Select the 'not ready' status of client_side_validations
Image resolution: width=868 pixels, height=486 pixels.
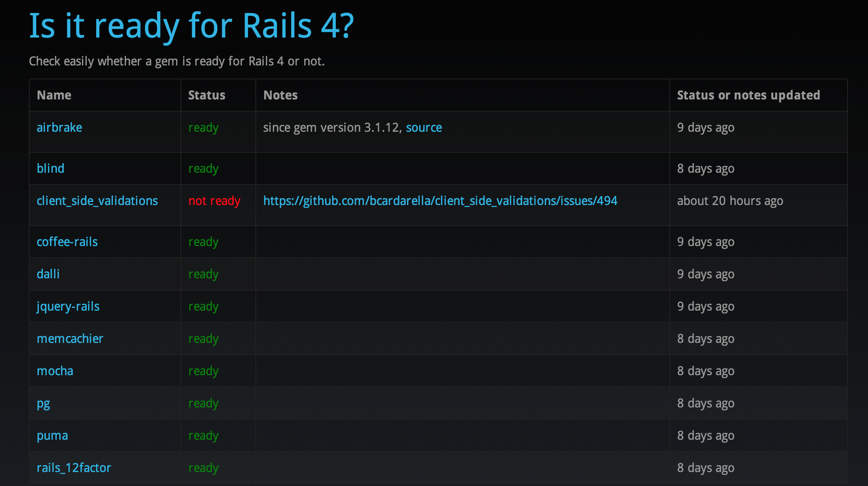coord(214,201)
